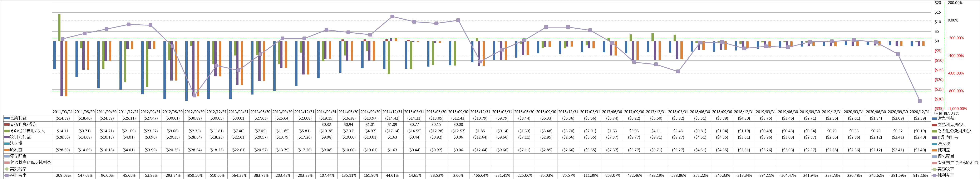The width and height of the screenshot is (980, 179).
Task: Select 純利益率 cell 44.01% for 2014/12/31
Action: (393, 176)
